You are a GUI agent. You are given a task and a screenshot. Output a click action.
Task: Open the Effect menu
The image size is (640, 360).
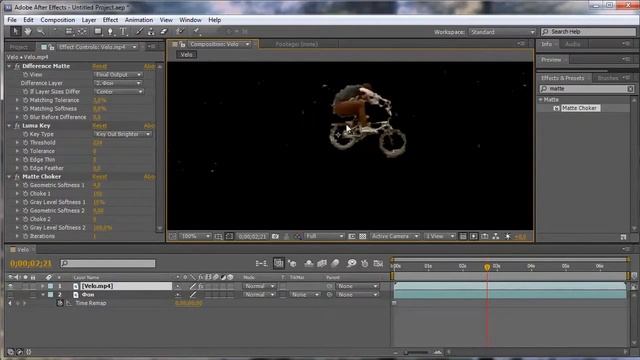pyautogui.click(x=110, y=20)
